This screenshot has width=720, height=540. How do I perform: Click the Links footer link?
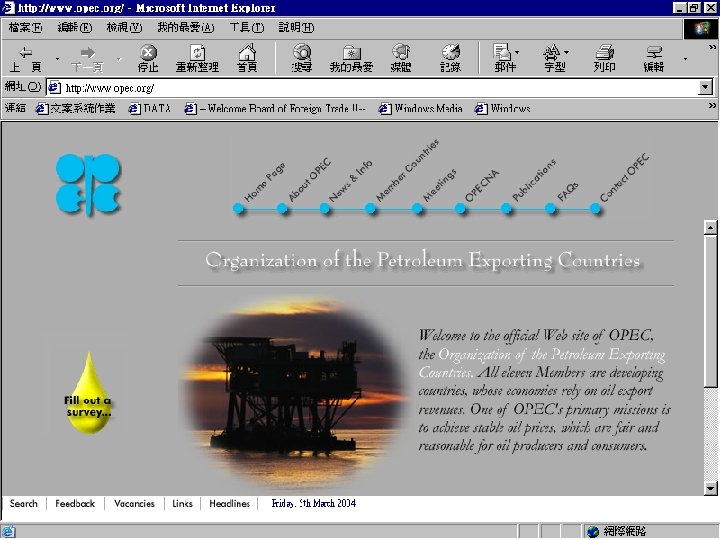pos(182,504)
